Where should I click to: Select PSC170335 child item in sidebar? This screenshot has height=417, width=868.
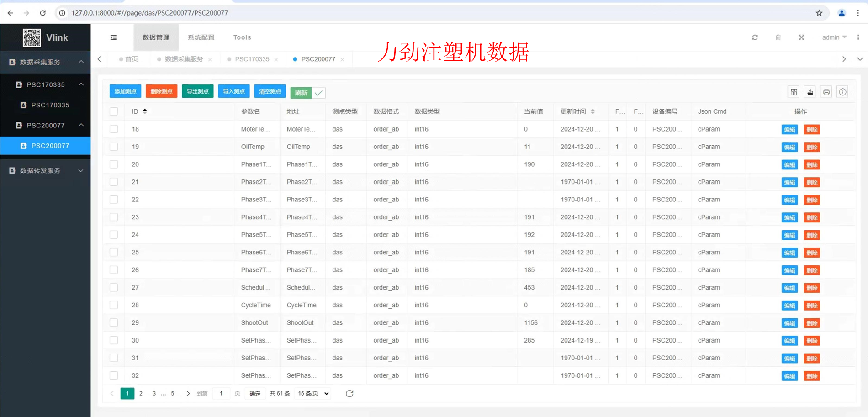point(45,105)
